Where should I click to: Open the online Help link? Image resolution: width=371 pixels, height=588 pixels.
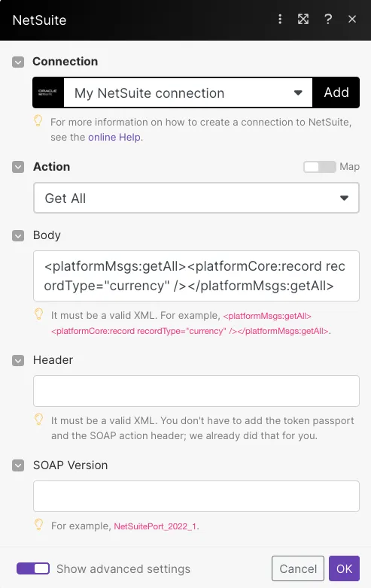114,138
